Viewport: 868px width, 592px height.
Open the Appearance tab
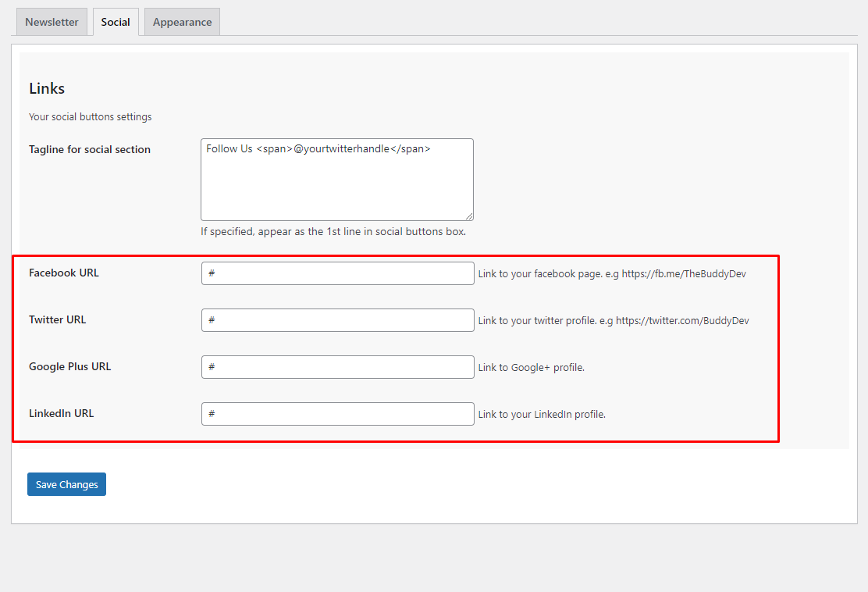(182, 22)
